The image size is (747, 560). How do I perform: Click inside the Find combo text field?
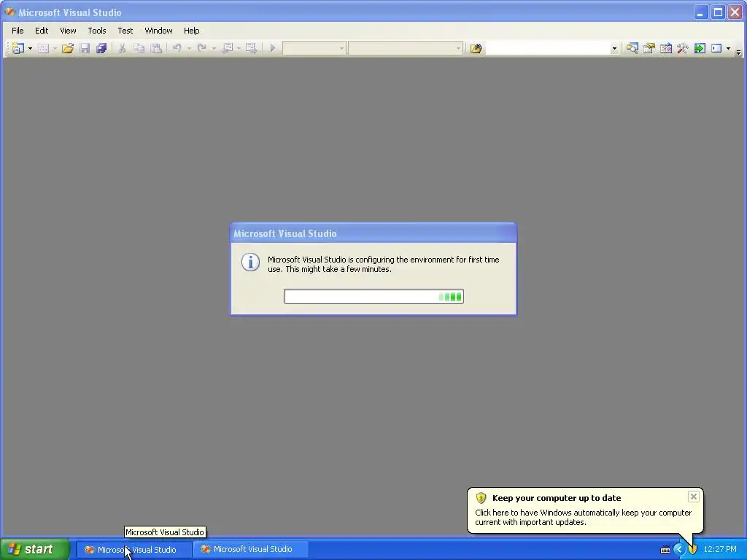(547, 48)
